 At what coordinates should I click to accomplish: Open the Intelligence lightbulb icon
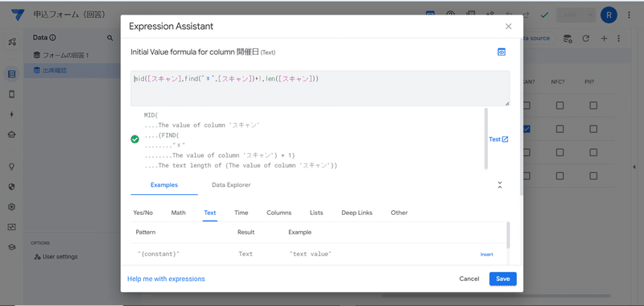click(11, 167)
